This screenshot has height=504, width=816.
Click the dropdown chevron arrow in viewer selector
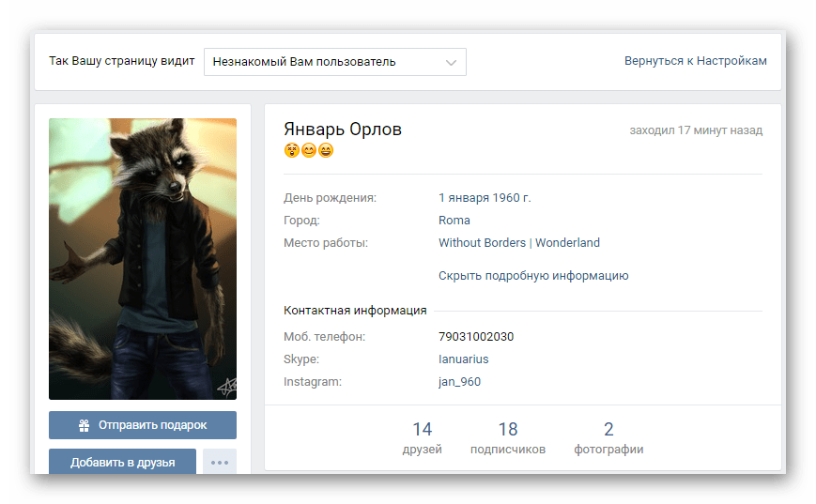pos(451,63)
